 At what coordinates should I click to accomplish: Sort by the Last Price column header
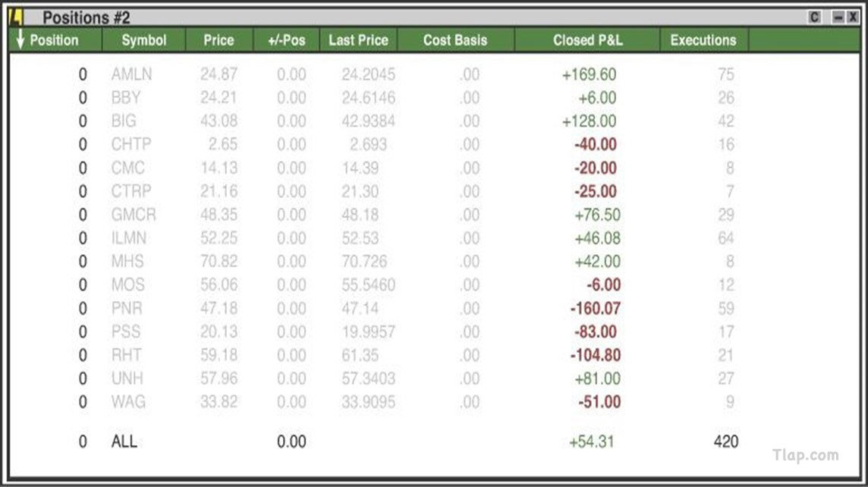(x=358, y=40)
